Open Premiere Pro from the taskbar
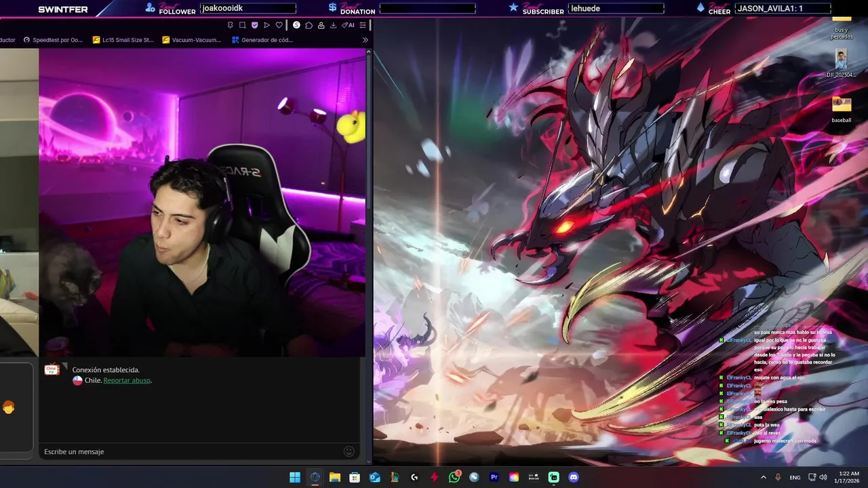 (494, 477)
